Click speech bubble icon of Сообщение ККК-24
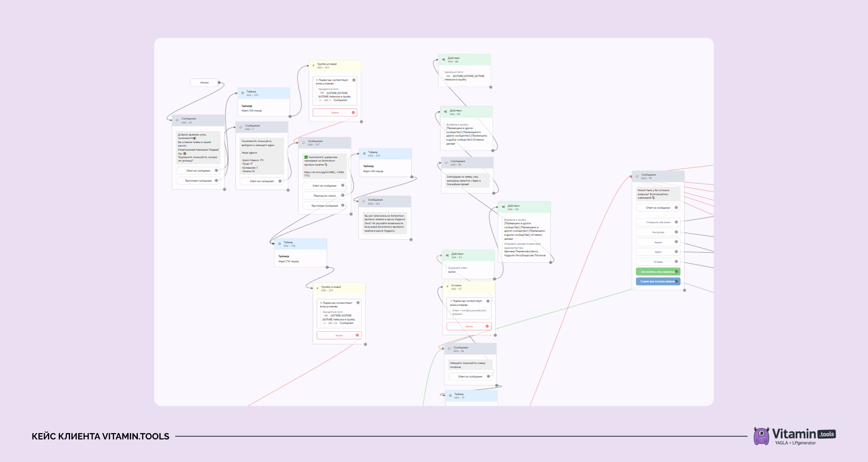This screenshot has width=868, height=462. pos(177,121)
